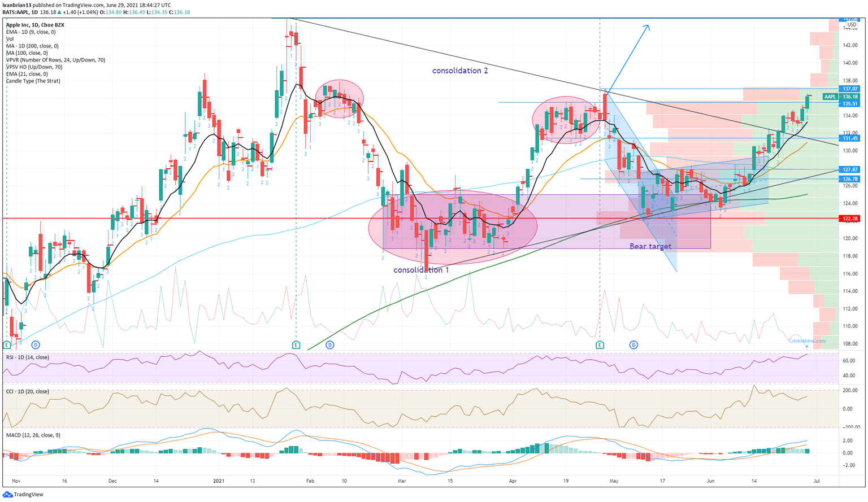Viewport: 868px width, 502px height.
Task: Select the 'MACD (12, 26, close, 9)' pane label
Action: [33, 435]
